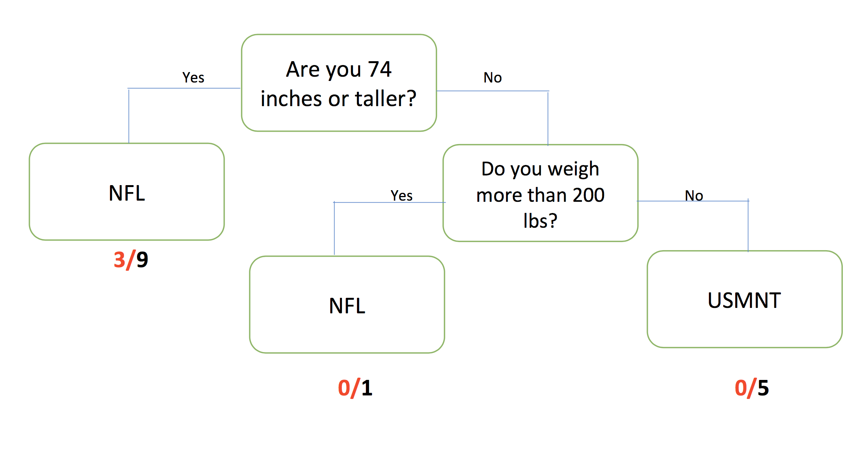Click the USMNT leaf box

[744, 300]
